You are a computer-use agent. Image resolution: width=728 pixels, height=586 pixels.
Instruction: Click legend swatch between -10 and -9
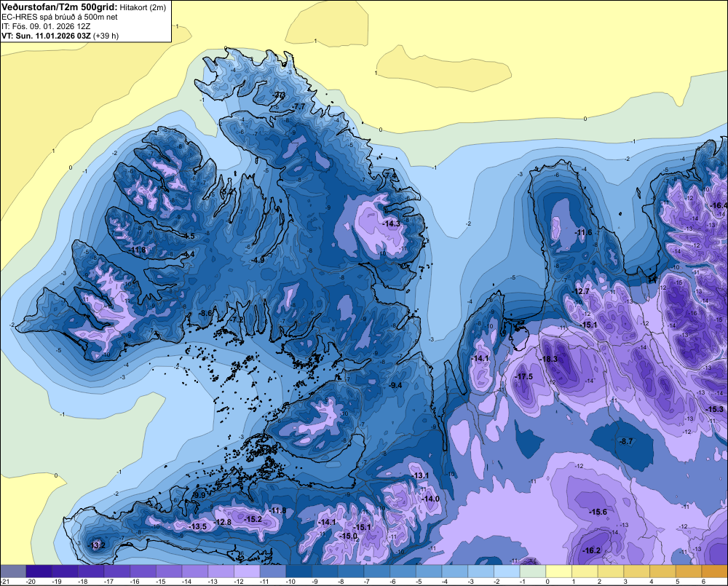pyautogui.click(x=299, y=571)
